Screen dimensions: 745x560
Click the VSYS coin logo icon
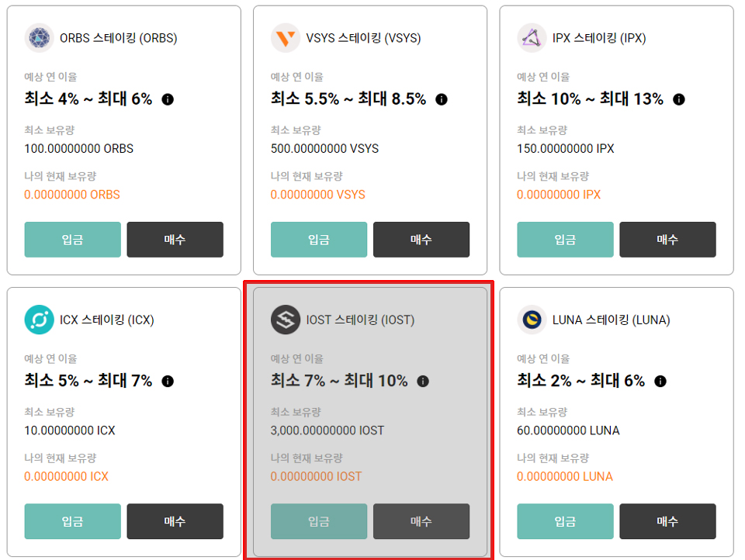pos(285,37)
